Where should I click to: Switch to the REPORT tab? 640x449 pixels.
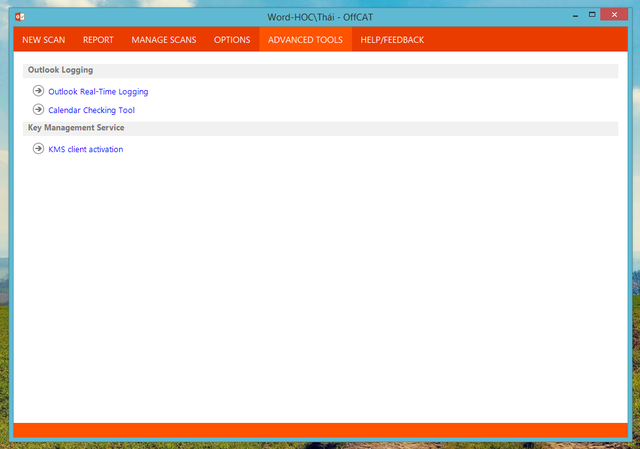click(98, 40)
